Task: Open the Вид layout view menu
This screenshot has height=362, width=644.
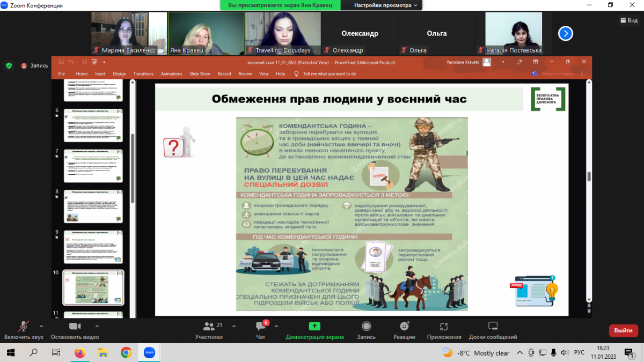Action: click(628, 20)
